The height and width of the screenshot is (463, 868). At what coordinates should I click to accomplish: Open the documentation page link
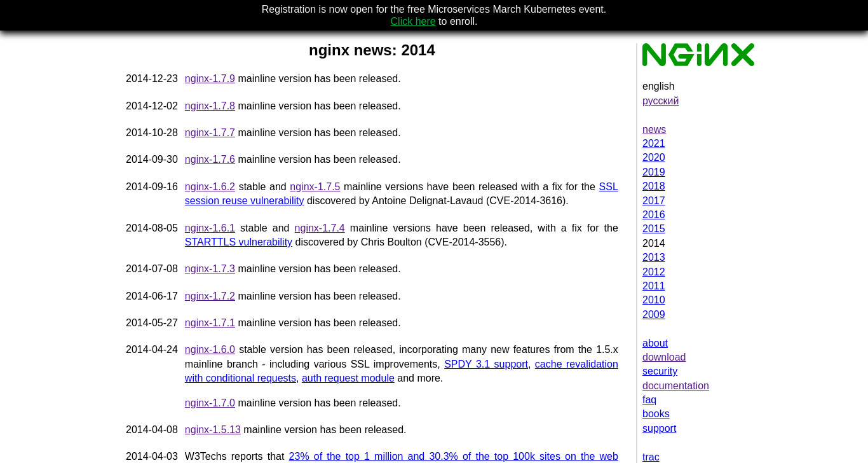point(675,386)
